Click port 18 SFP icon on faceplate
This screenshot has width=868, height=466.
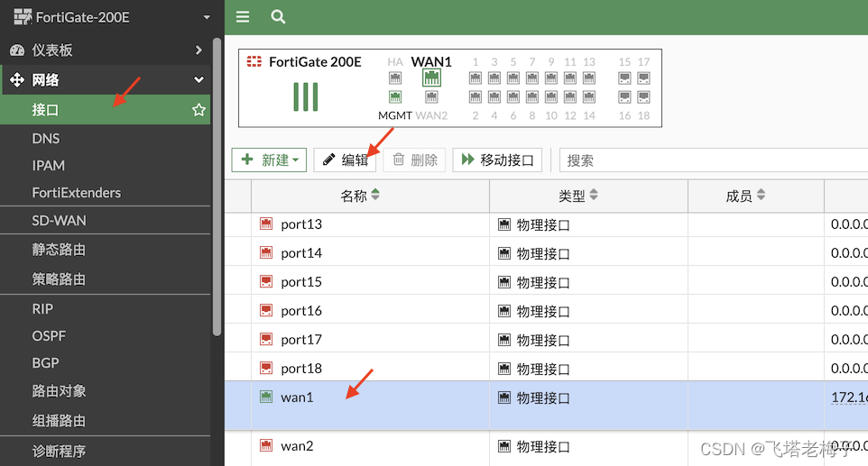pos(643,97)
